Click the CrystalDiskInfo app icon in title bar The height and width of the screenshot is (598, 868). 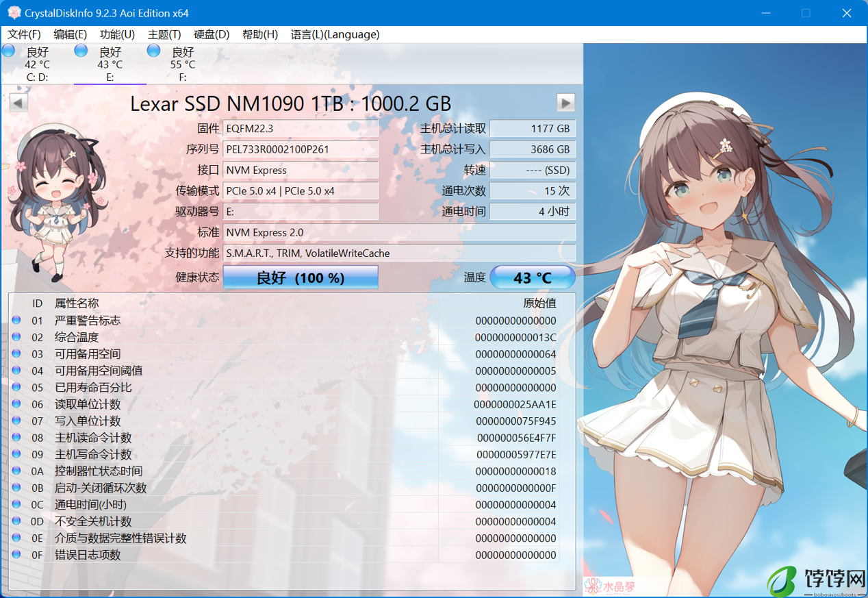click(x=14, y=13)
